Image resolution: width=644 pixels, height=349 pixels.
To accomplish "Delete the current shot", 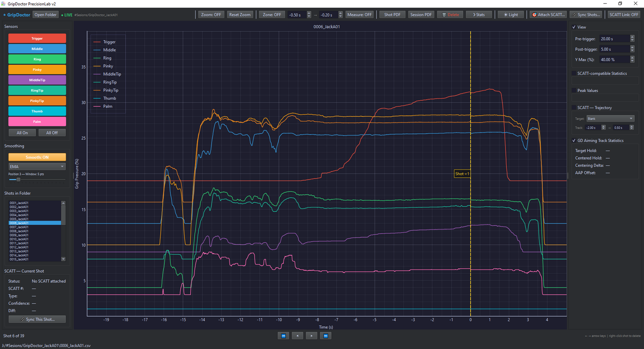I will coord(450,15).
